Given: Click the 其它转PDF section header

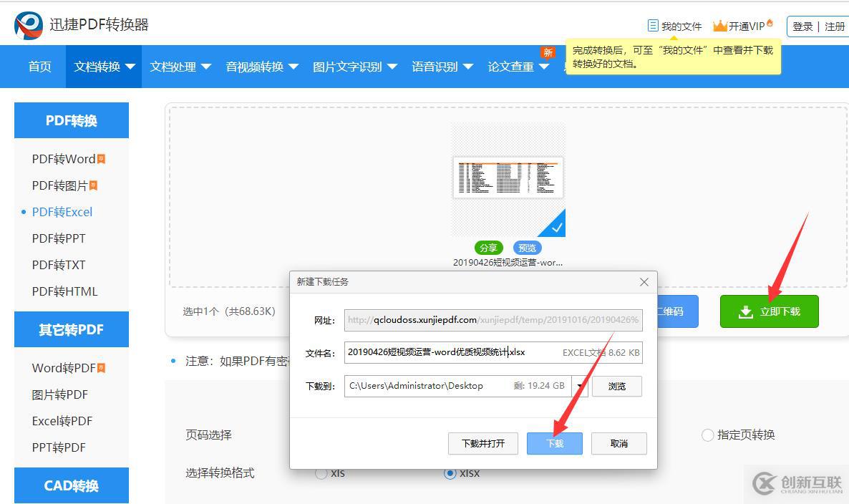Looking at the screenshot, I should click(x=72, y=329).
